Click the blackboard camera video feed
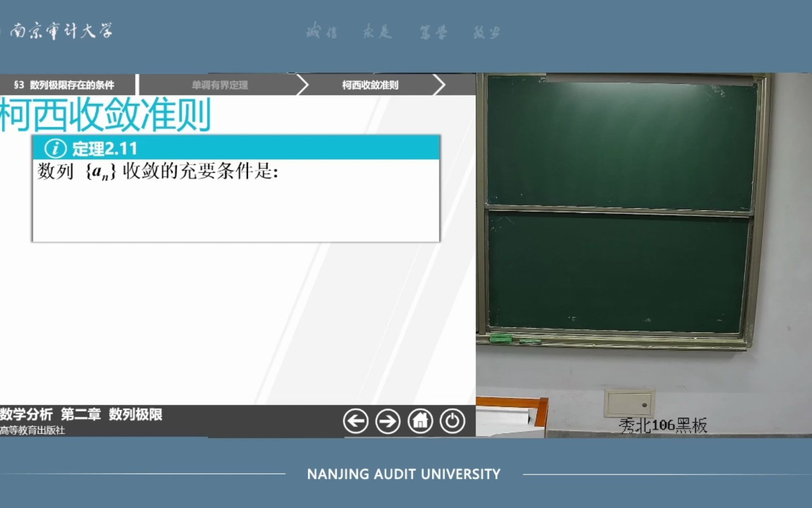The height and width of the screenshot is (508, 812). [644, 255]
